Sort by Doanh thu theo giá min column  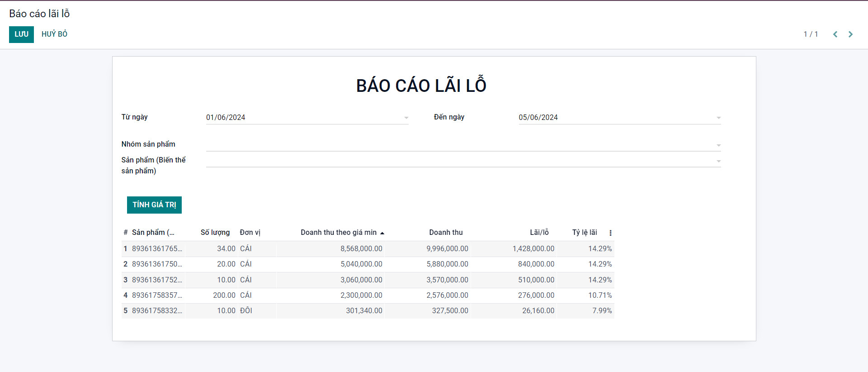click(x=338, y=233)
